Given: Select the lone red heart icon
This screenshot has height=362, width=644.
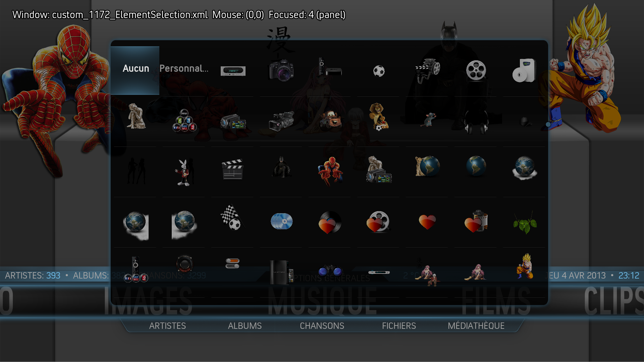Looking at the screenshot, I should (x=427, y=222).
